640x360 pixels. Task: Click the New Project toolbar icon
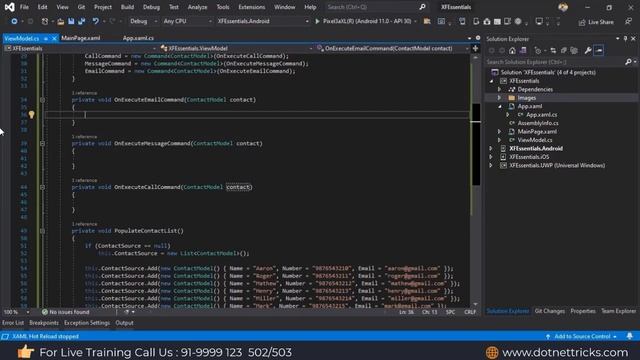point(44,21)
